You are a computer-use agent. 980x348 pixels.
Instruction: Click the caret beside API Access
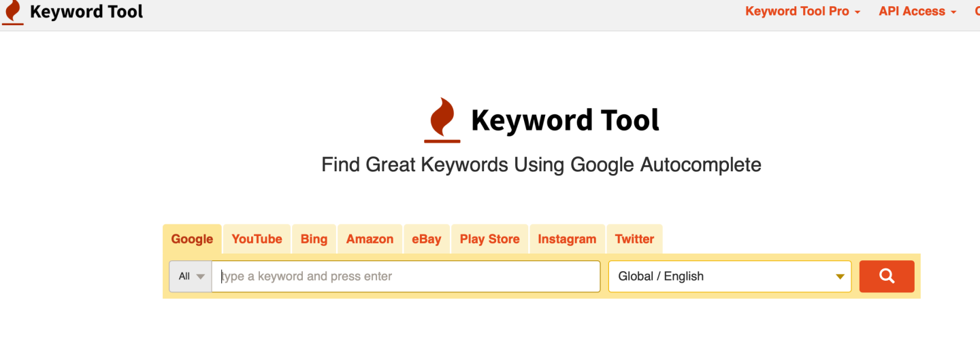953,12
